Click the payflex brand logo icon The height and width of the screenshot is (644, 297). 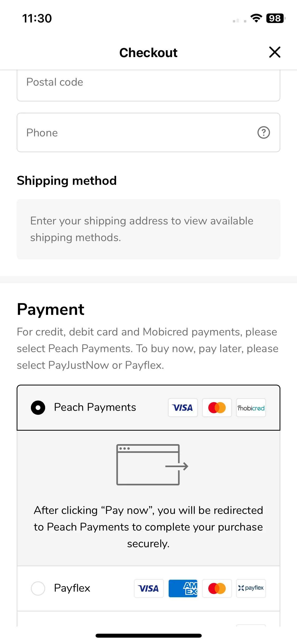coord(251,588)
